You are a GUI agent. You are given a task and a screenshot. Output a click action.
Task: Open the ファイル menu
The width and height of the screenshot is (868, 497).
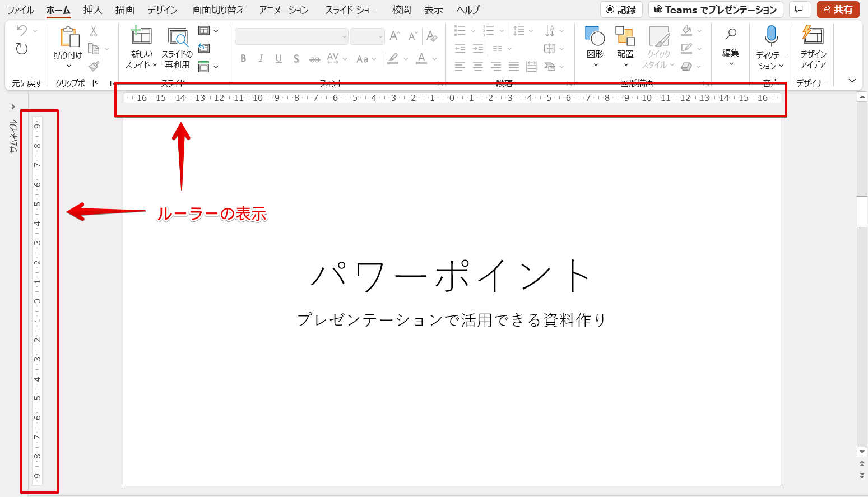click(x=21, y=10)
